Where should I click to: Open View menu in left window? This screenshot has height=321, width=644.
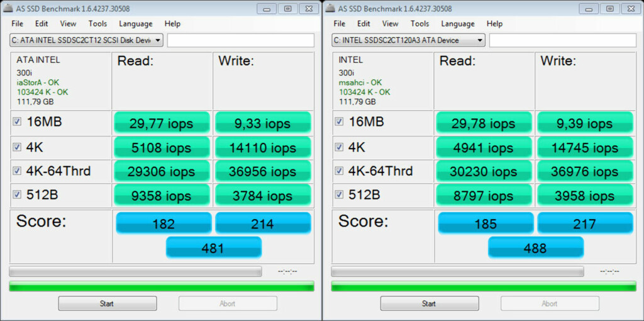point(68,24)
